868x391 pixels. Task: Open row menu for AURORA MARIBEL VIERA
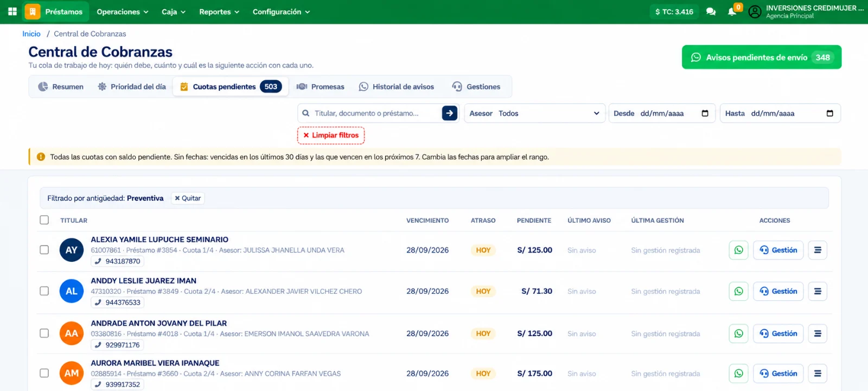point(818,374)
